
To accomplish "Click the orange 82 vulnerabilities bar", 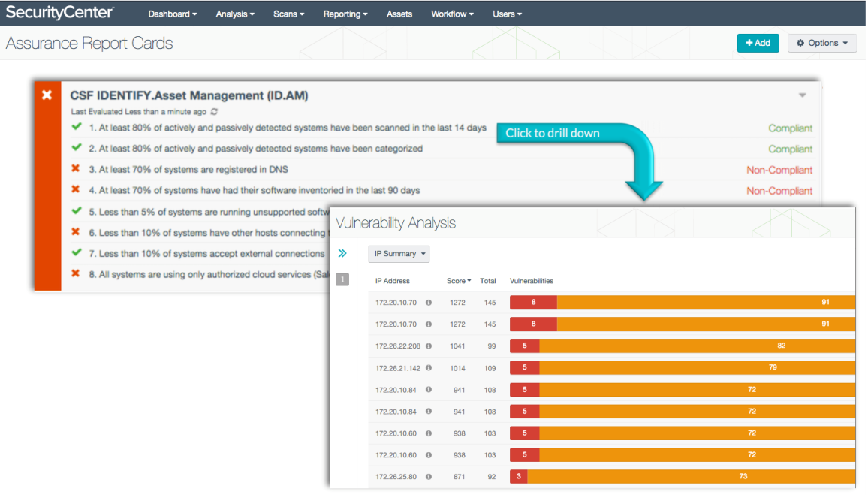I will click(x=697, y=346).
